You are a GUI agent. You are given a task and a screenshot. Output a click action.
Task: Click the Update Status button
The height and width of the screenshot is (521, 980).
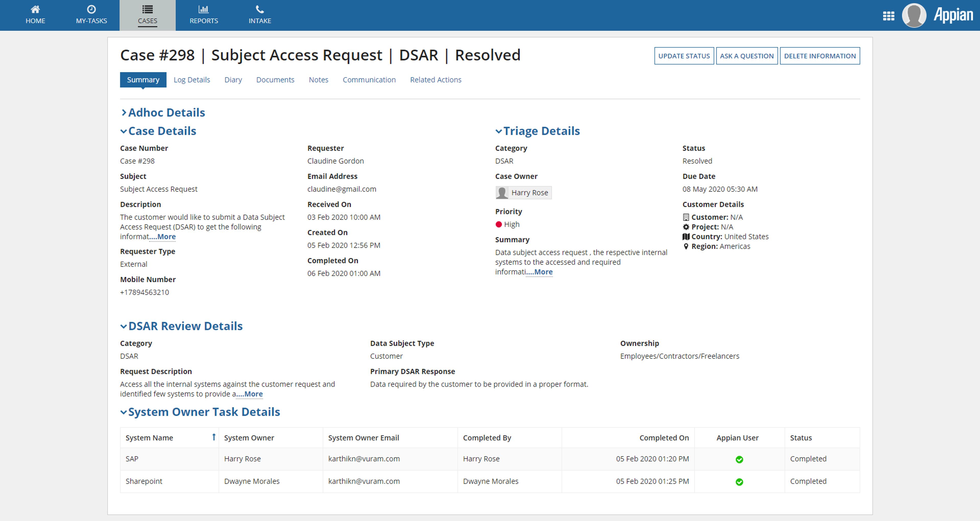(x=684, y=56)
